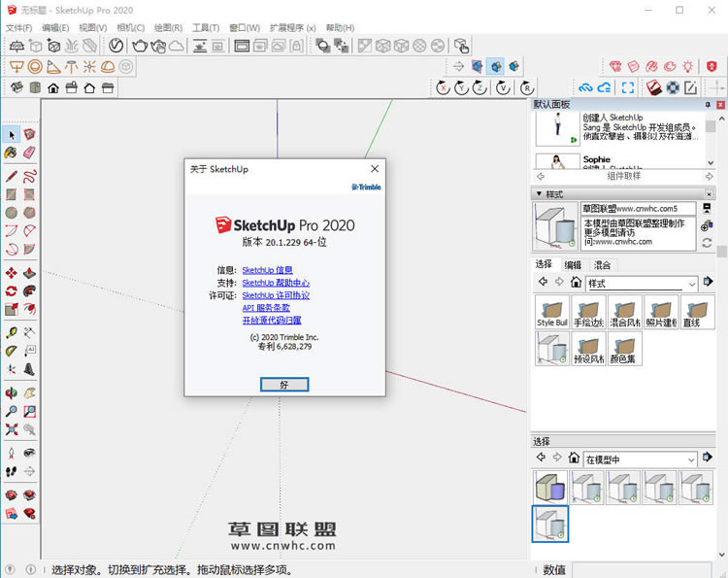The image size is (728, 578).
Task: Open the 相机(C) menu
Action: [130, 28]
